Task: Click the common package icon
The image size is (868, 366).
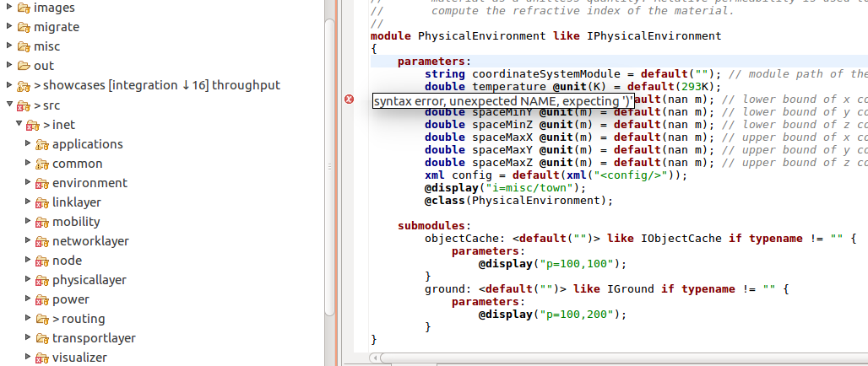Action: coord(42,164)
